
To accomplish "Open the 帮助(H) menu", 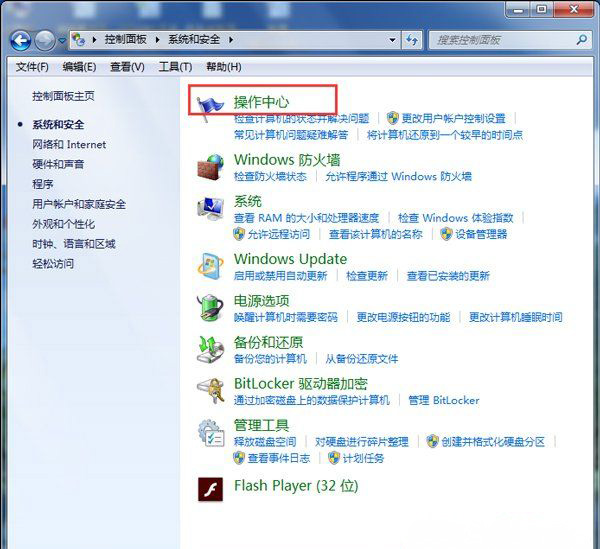I will coord(224,67).
